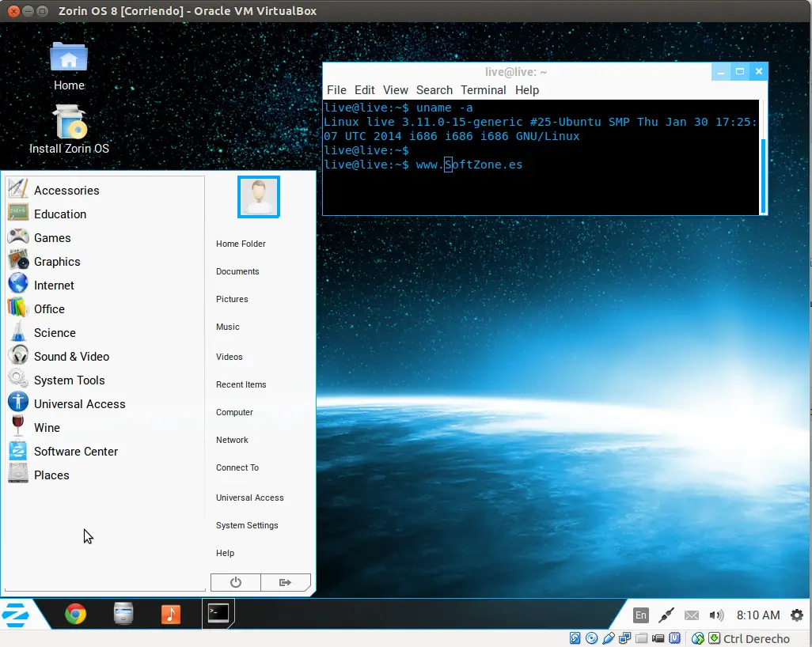This screenshot has width=812, height=647.
Task: Click the terminal window's vertical scrollbar
Action: coord(763,174)
